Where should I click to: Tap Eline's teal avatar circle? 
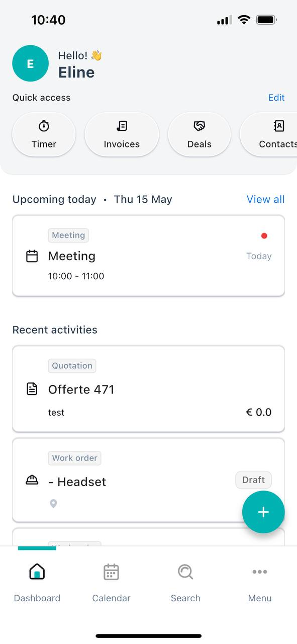tap(30, 63)
